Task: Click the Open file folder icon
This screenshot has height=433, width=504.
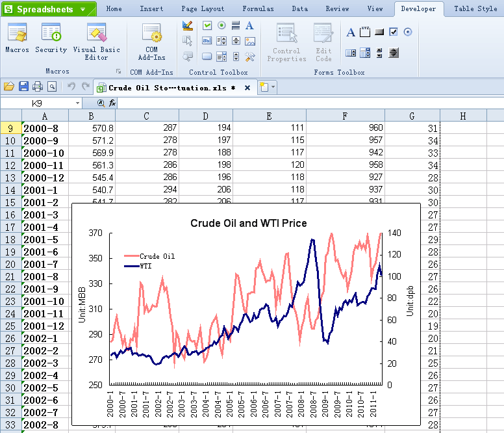Action: 9,86
